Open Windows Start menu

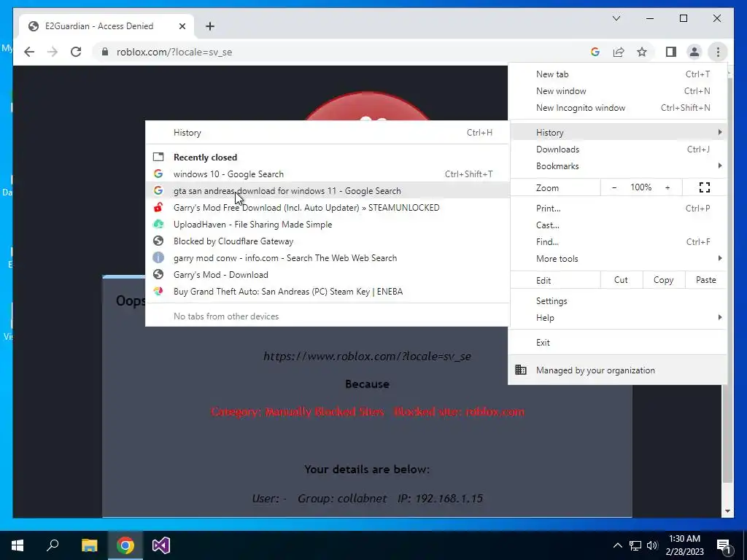[x=18, y=545]
